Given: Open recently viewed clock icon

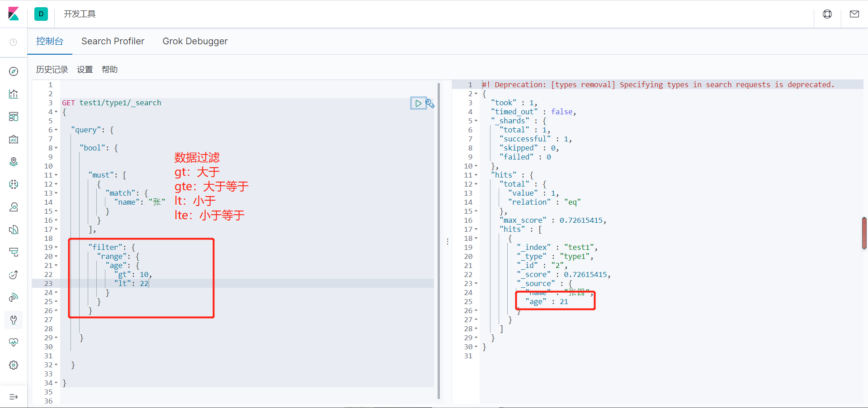Looking at the screenshot, I should 14,42.
